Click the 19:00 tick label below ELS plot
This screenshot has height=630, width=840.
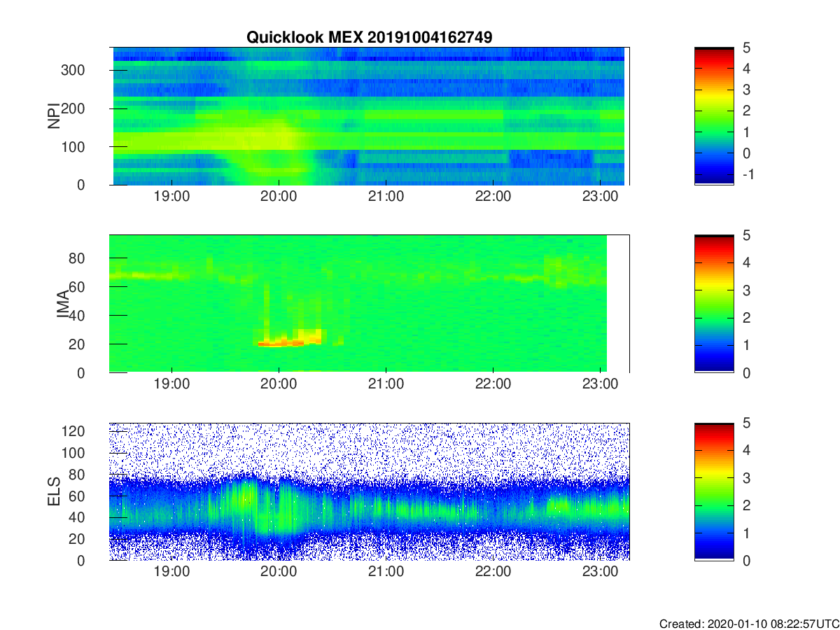coord(171,572)
